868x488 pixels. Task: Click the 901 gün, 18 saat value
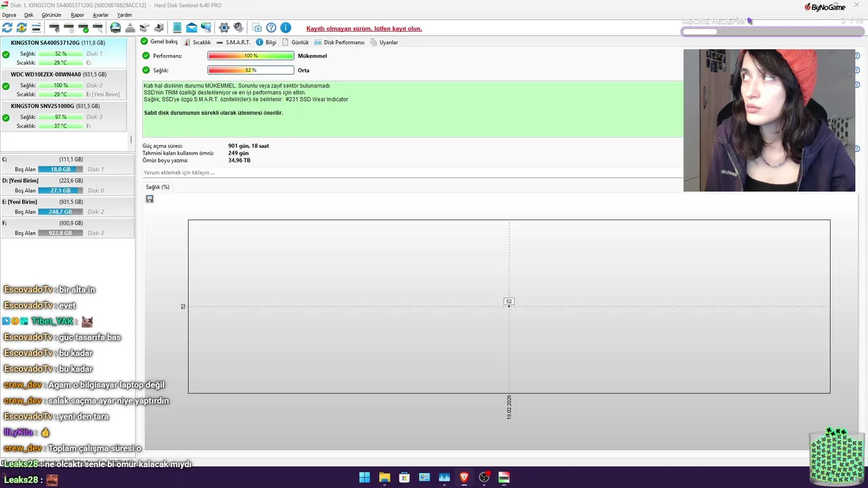point(248,146)
